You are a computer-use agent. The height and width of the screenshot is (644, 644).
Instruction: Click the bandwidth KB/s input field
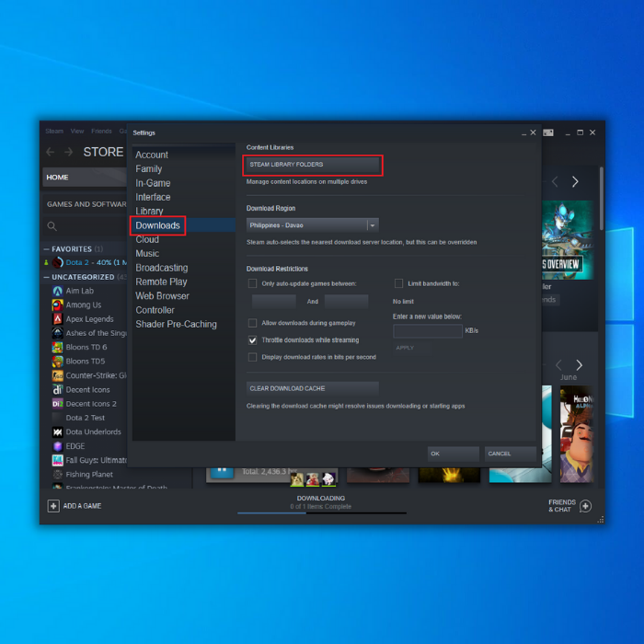(x=428, y=331)
